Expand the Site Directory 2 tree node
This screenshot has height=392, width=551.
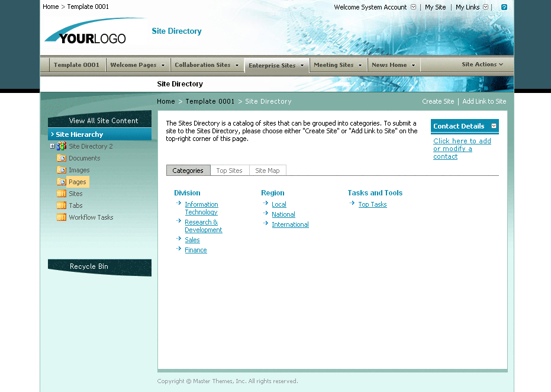tap(53, 146)
